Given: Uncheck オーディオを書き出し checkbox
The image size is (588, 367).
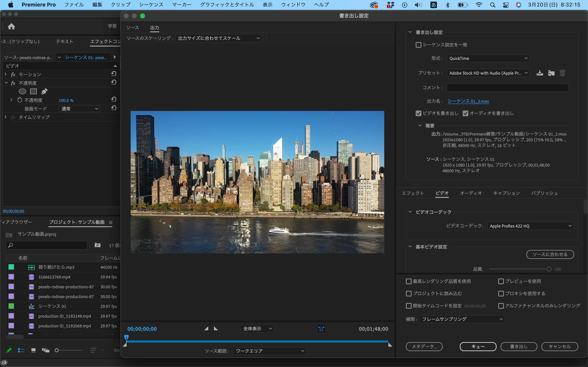Looking at the screenshot, I should 465,113.
